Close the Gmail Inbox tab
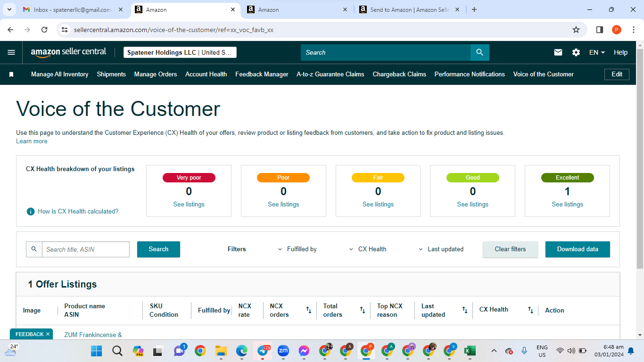Screen dimensions: 644x362 coord(121,9)
